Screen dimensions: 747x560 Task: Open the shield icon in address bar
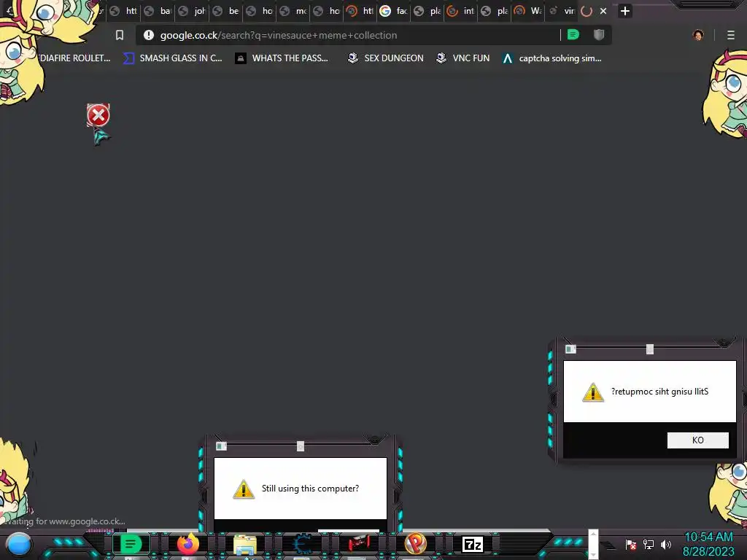click(599, 35)
